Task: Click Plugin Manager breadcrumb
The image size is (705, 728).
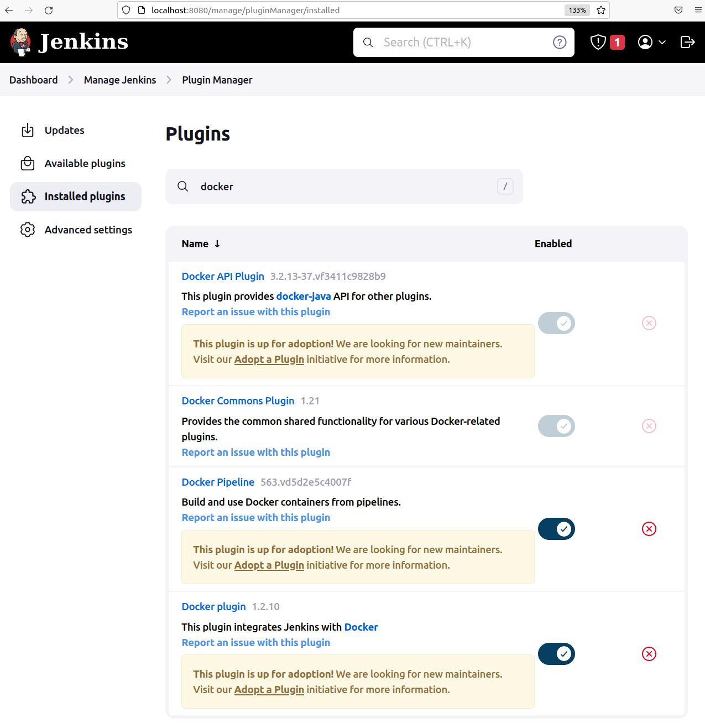Action: pos(217,80)
